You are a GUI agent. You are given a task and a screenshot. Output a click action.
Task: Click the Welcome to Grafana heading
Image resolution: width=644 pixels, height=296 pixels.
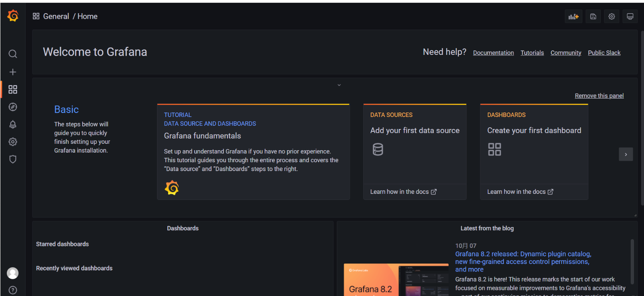[x=95, y=52]
